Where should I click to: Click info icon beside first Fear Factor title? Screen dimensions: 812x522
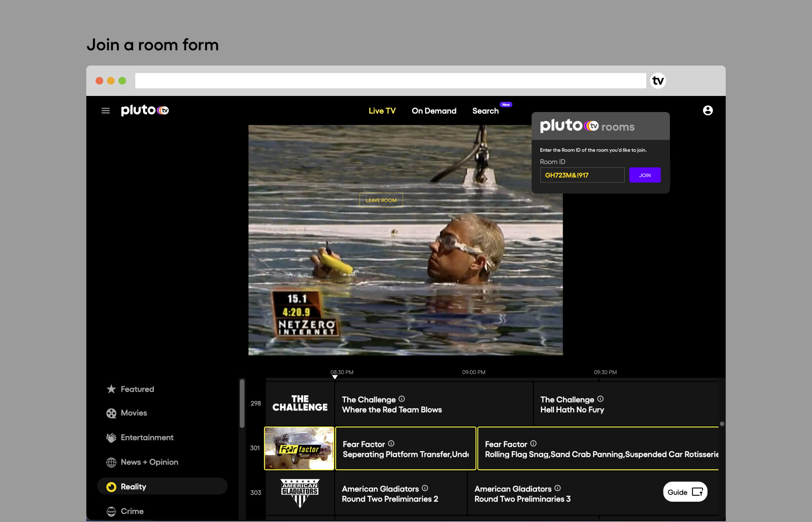[x=391, y=443]
